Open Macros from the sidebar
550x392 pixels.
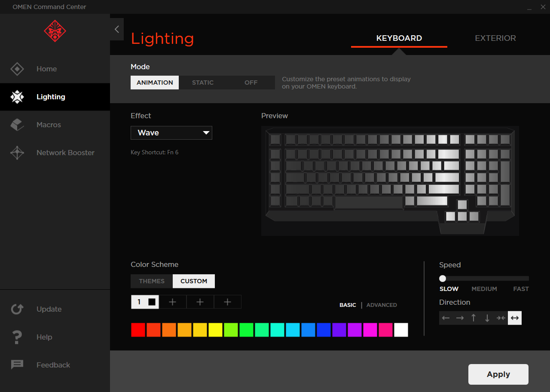tap(55, 125)
